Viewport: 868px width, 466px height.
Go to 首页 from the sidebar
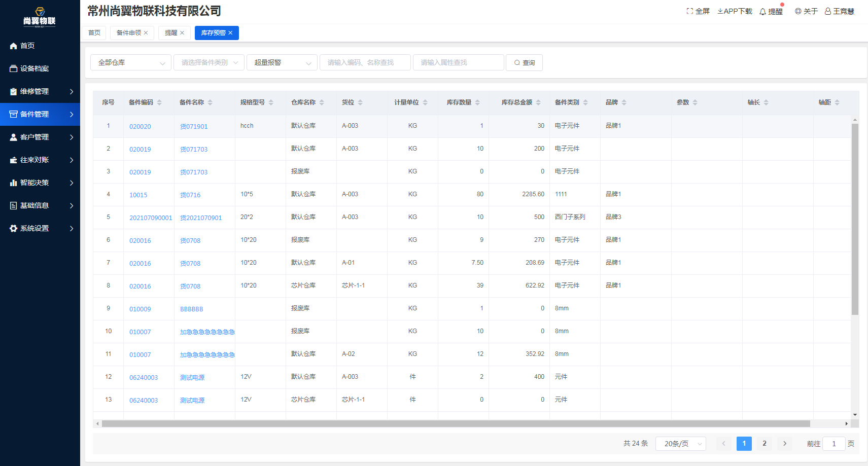coord(27,46)
